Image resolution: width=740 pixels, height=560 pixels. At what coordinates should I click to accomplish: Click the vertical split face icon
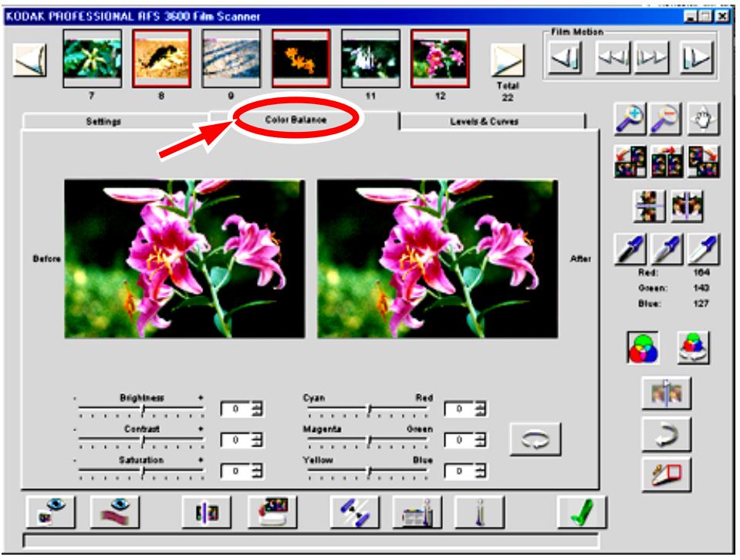click(x=687, y=206)
